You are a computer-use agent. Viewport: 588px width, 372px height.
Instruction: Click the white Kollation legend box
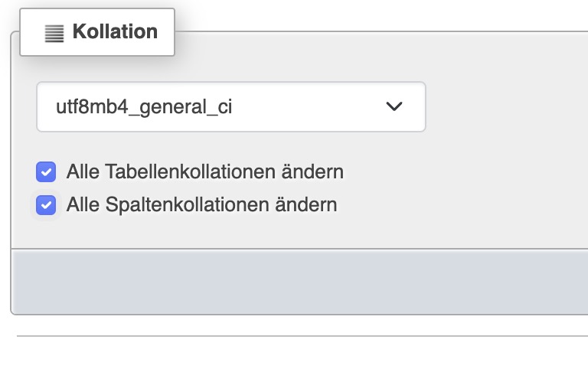(97, 32)
